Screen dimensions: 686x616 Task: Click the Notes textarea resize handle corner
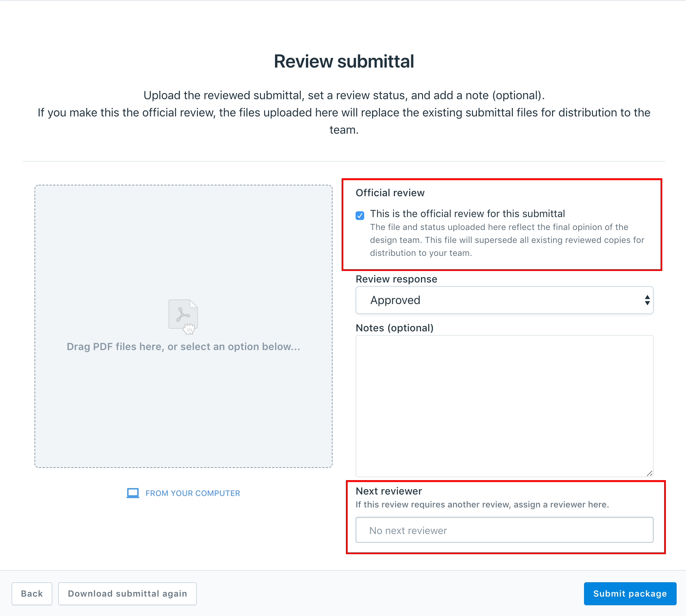click(x=649, y=473)
